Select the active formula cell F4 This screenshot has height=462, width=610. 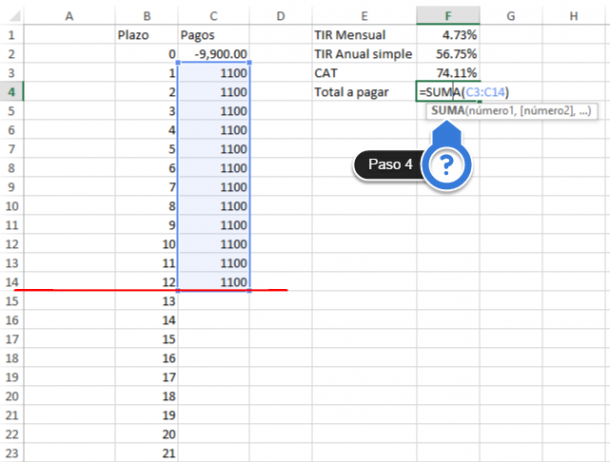tap(448, 91)
